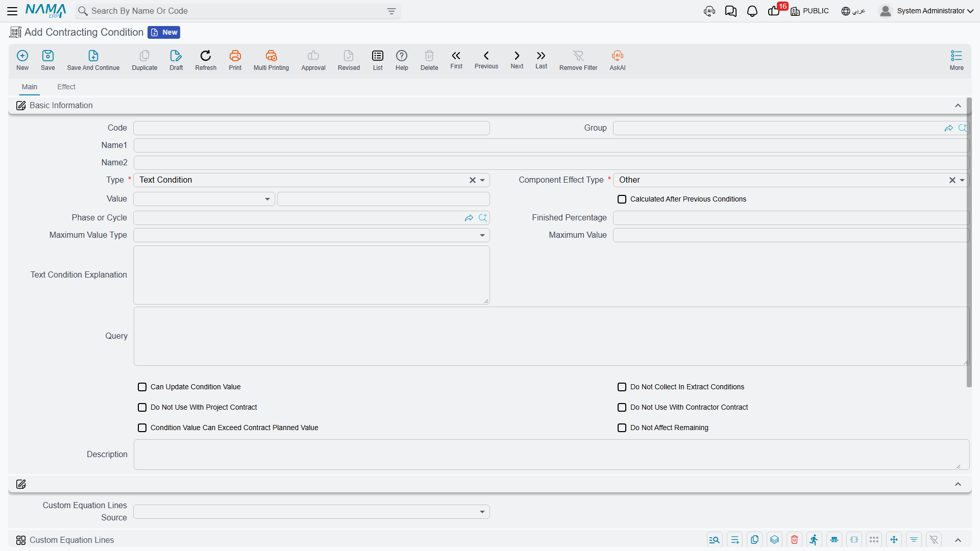Viewport: 980px width, 551px height.
Task: Click the PUBLIC company selector
Action: tap(810, 11)
